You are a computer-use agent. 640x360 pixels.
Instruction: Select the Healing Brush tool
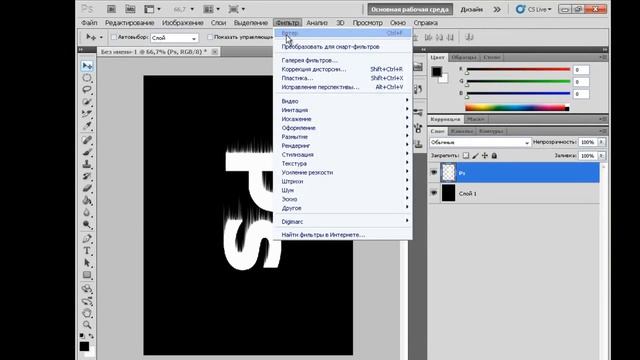click(87, 140)
